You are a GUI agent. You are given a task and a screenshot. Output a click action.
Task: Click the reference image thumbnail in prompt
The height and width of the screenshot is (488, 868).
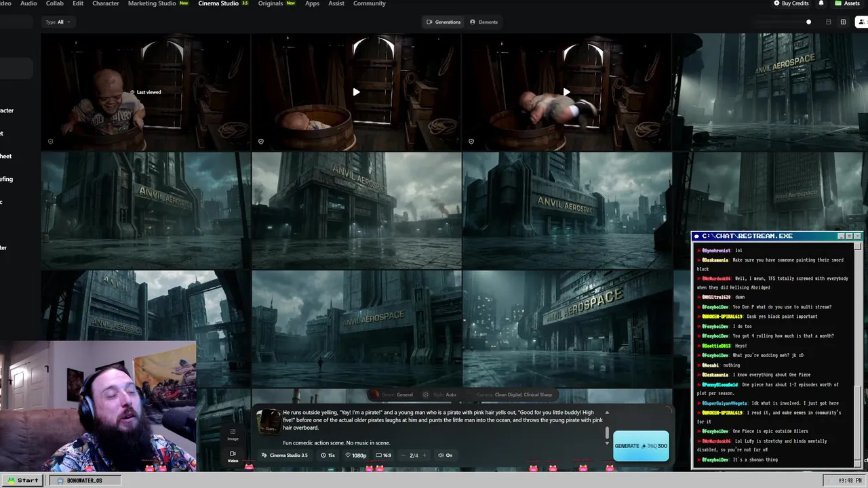tap(268, 421)
